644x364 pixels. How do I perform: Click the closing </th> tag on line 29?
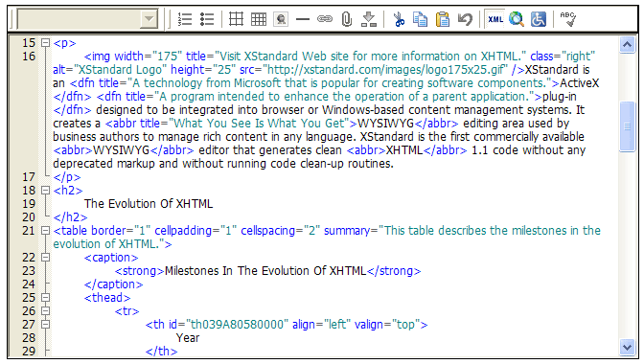[161, 352]
